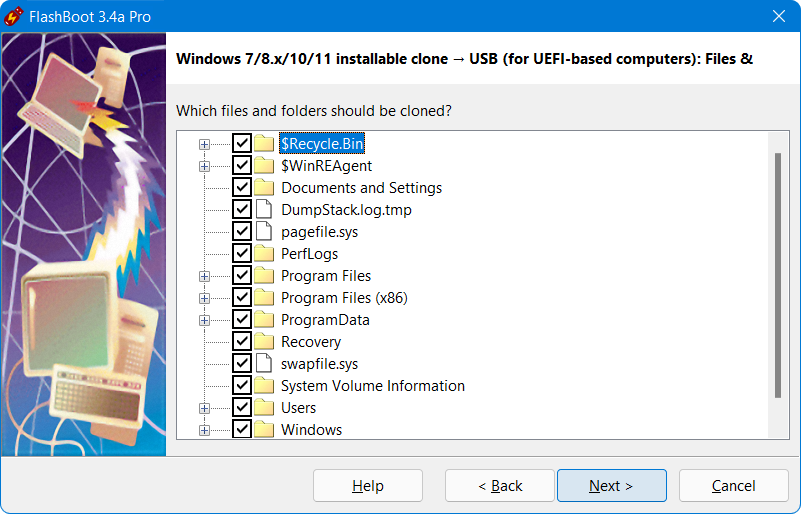
Task: Select the Program Files tree item
Action: tap(326, 275)
